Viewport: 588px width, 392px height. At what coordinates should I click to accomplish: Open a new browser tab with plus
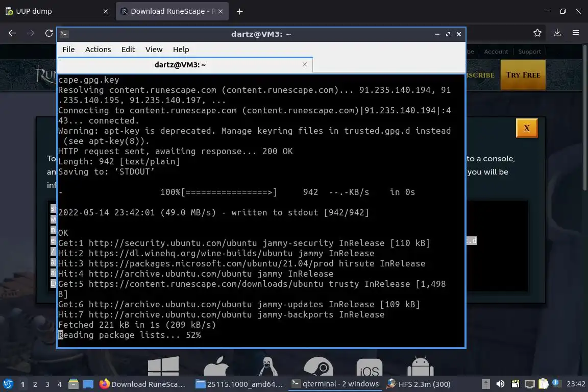[x=239, y=12]
